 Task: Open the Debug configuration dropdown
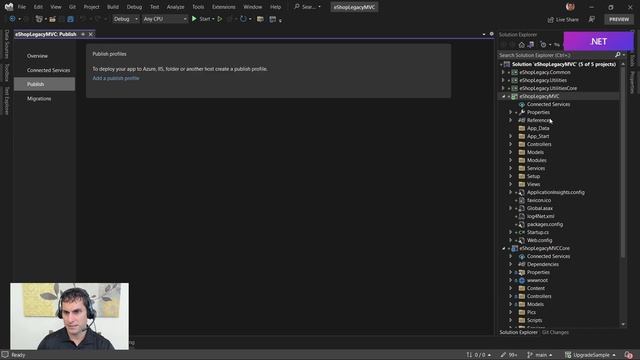(x=126, y=19)
